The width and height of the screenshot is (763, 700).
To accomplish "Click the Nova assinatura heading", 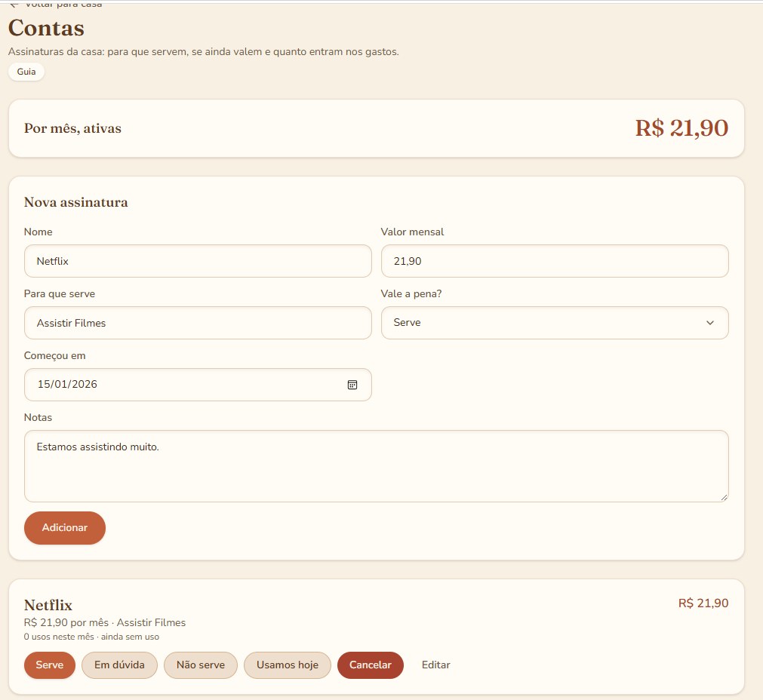I will pyautogui.click(x=76, y=202).
